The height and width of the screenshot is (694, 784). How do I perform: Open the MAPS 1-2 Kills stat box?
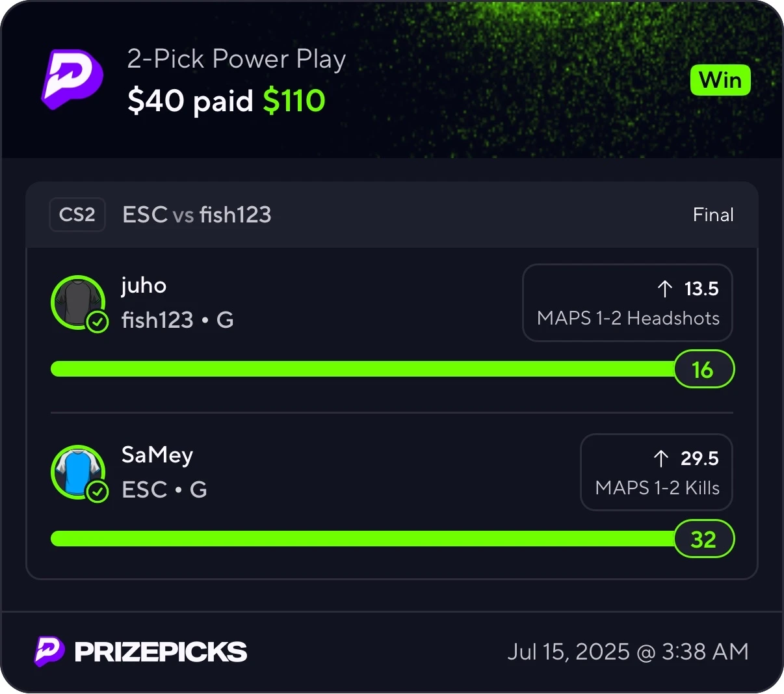tap(657, 472)
